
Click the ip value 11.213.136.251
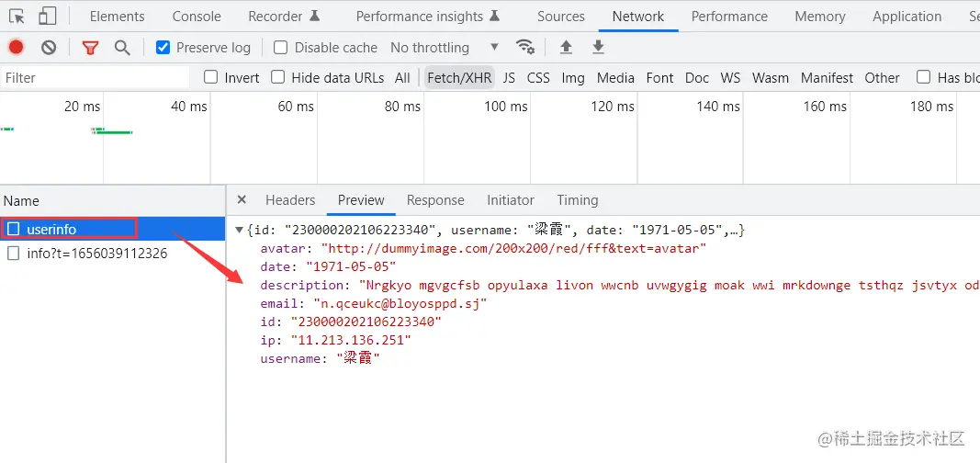point(351,340)
